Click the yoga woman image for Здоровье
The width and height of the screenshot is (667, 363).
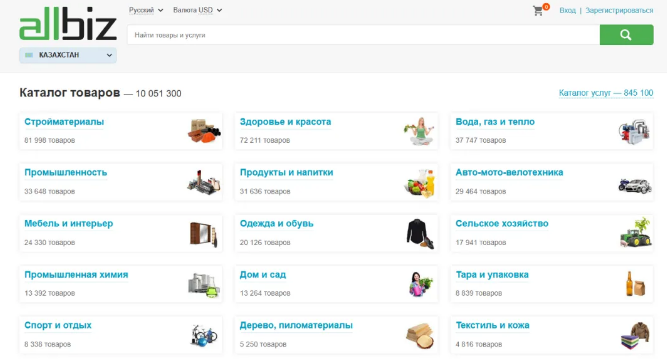tap(419, 131)
